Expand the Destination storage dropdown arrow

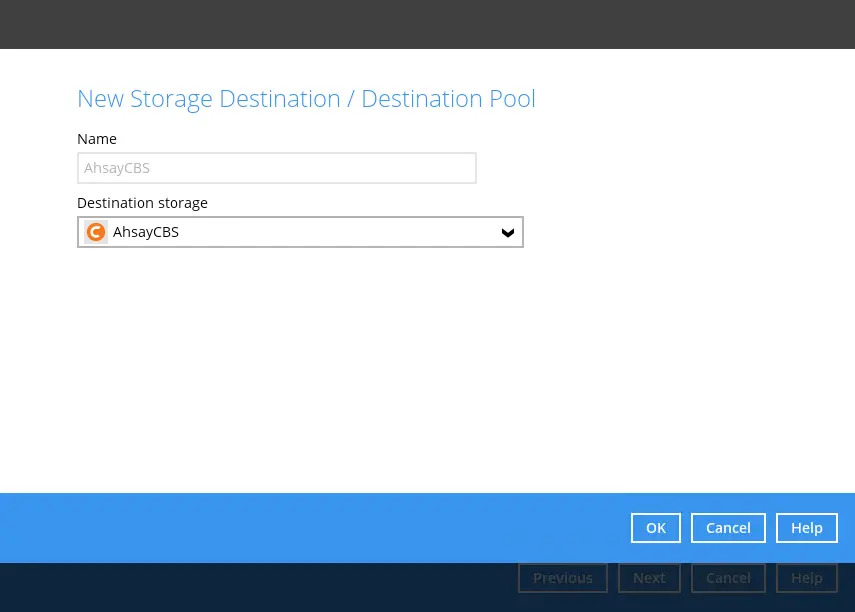point(508,232)
